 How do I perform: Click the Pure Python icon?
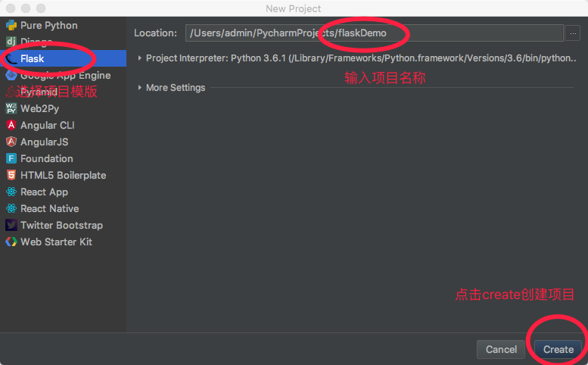tap(11, 25)
